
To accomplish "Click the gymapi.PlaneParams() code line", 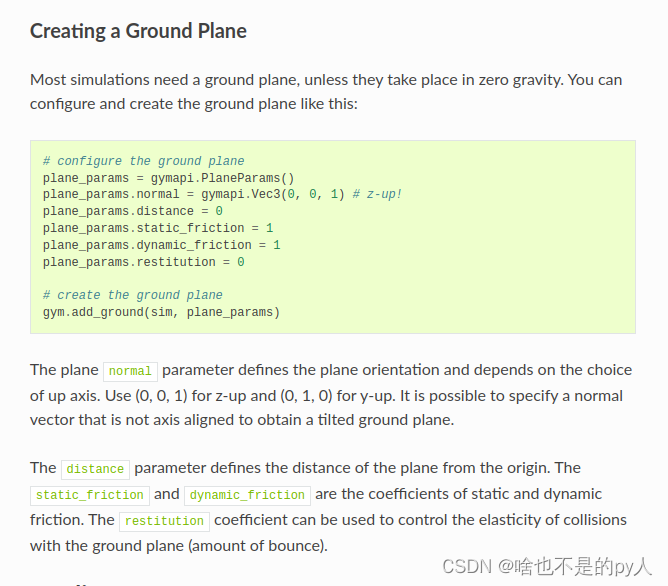I will click(168, 178).
